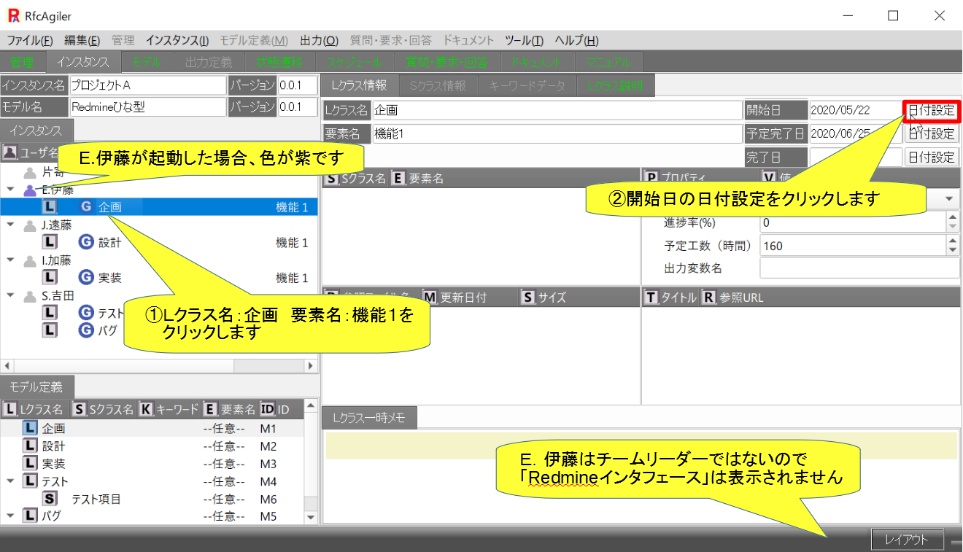Click the ID icon in the model definition header
The image size is (963, 552).
tap(267, 409)
